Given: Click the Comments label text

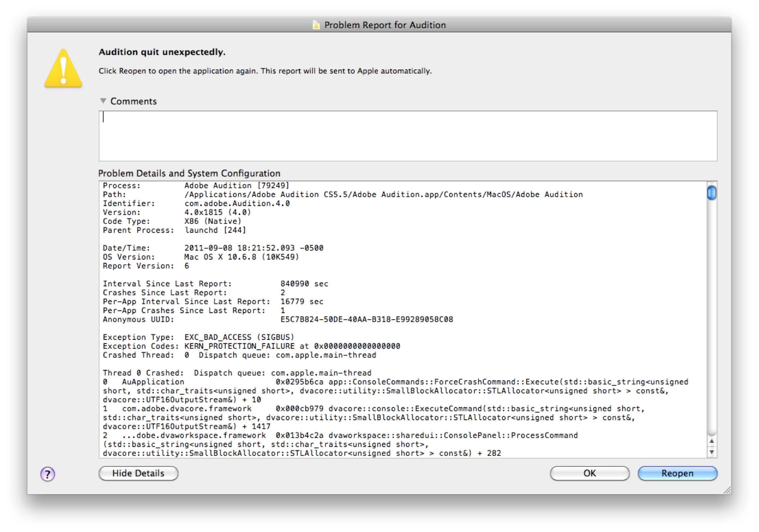Looking at the screenshot, I should tap(133, 101).
